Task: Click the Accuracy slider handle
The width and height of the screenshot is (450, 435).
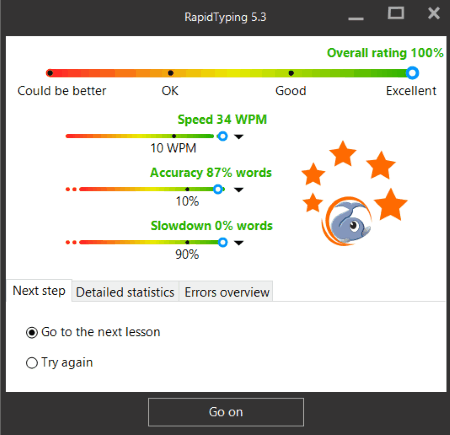Action: pos(218,189)
